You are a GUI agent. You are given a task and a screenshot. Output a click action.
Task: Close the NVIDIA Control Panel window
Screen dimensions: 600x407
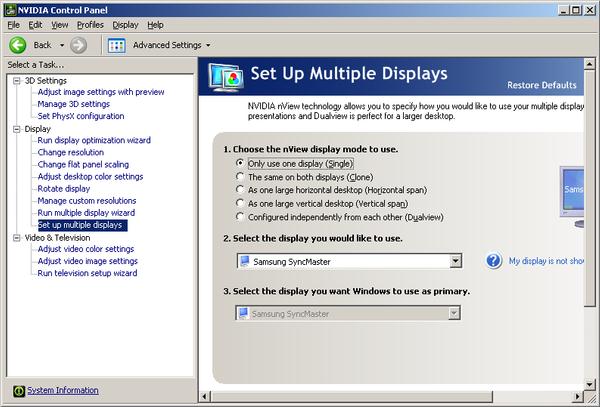click(x=590, y=10)
